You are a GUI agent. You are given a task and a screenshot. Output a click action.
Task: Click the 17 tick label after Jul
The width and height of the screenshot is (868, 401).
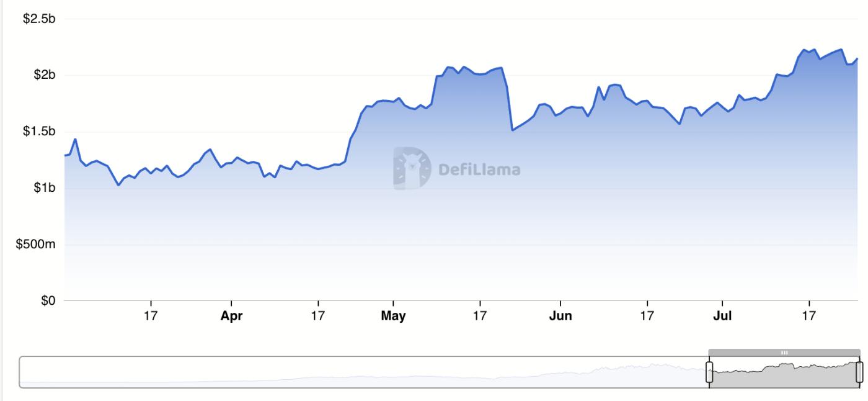(x=808, y=316)
